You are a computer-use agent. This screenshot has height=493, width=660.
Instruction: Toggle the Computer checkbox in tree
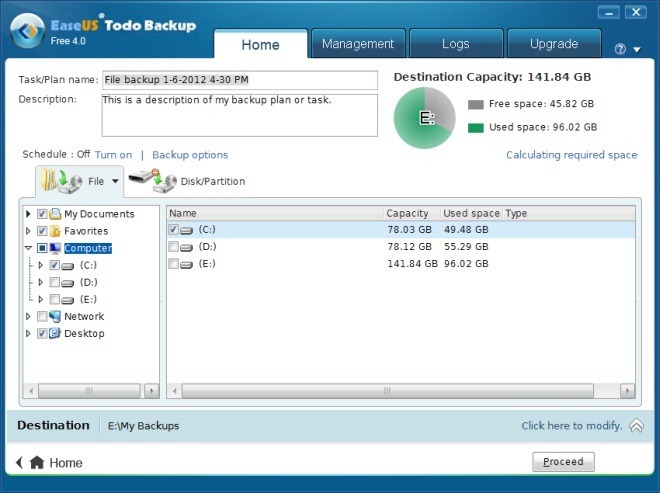[42, 248]
